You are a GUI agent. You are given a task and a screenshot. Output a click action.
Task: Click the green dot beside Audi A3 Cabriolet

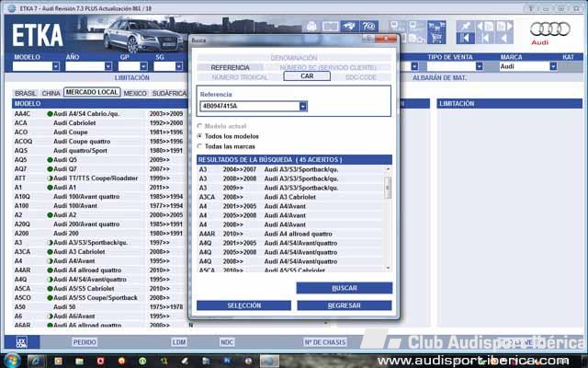(50, 251)
